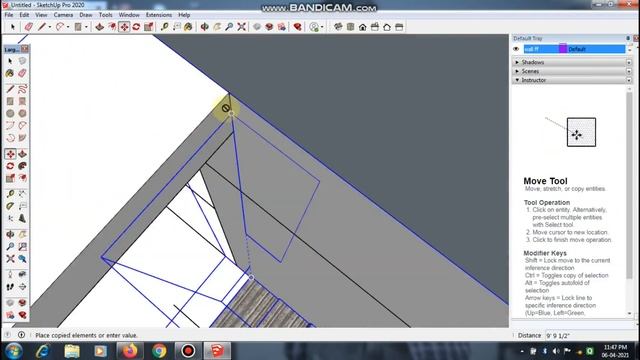Activate Follow Me tool in Large Tool Set
The image size is (640, 360).
22,166
